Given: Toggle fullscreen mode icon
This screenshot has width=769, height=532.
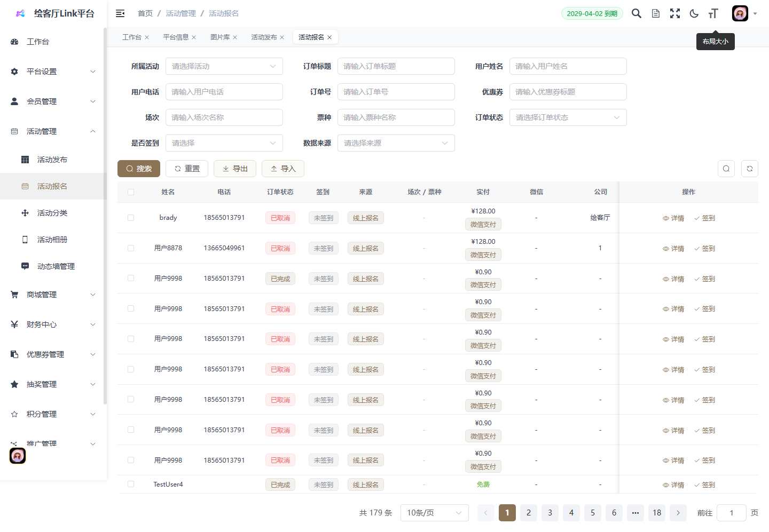Looking at the screenshot, I should point(675,13).
